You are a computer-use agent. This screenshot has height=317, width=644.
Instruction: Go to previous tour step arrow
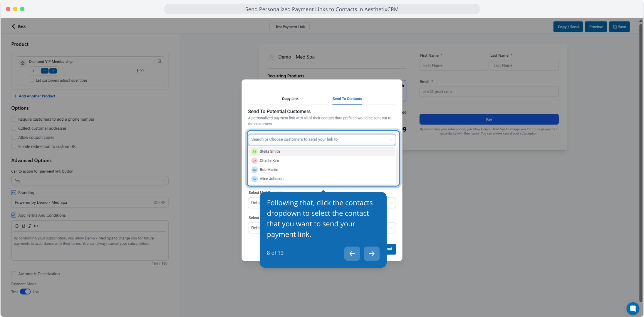(x=352, y=253)
